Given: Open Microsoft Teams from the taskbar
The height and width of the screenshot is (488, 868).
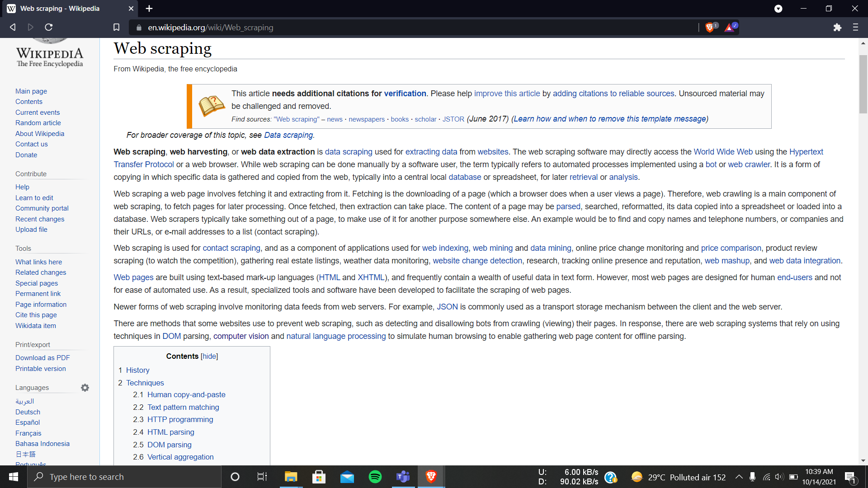Looking at the screenshot, I should click(403, 477).
